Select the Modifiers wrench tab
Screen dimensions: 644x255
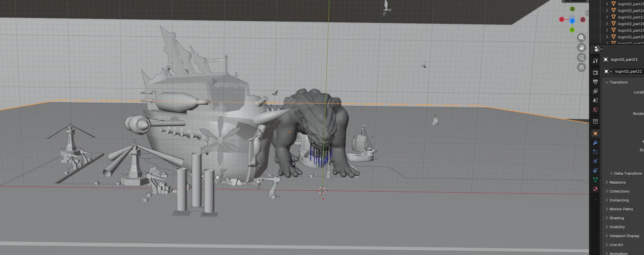coord(595,143)
